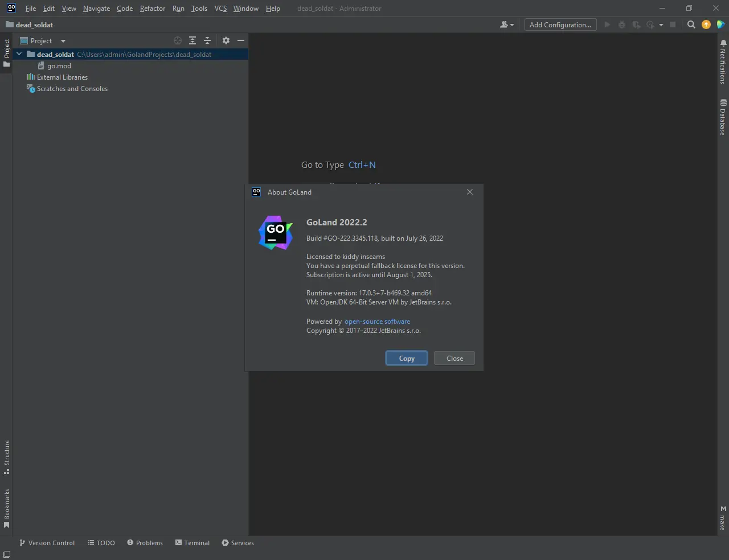Open the Help menu

[x=273, y=9]
